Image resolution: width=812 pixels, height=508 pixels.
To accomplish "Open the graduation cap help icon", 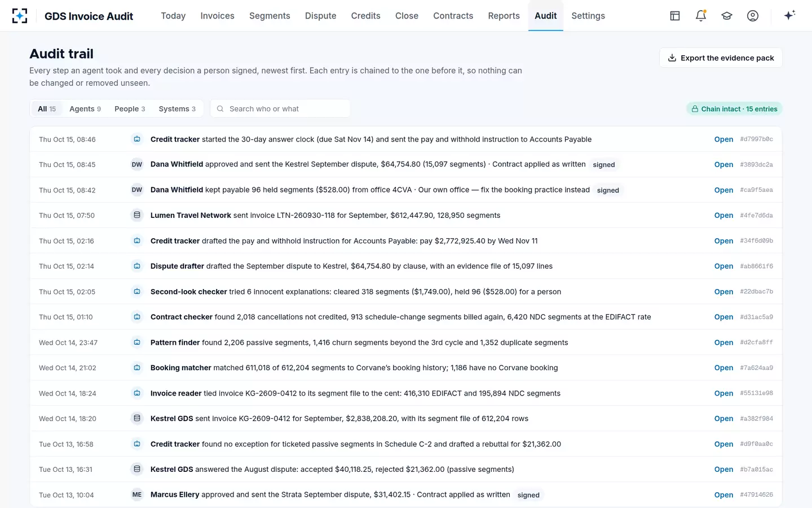I will click(727, 16).
